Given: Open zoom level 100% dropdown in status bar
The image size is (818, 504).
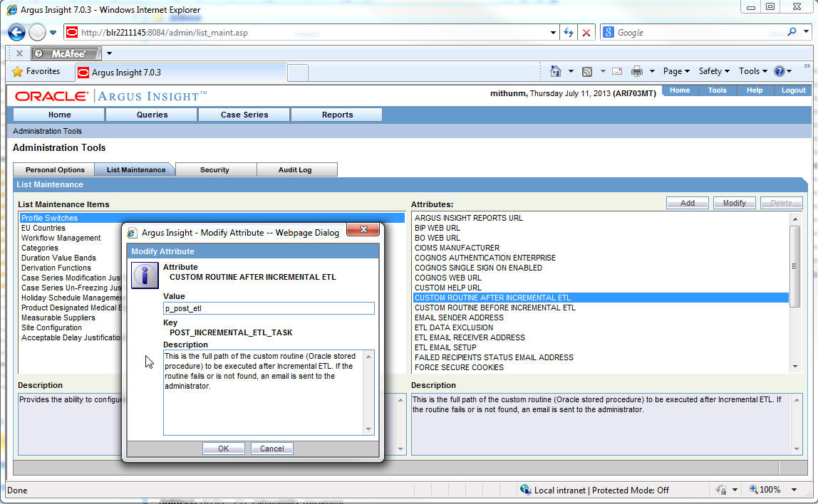Looking at the screenshot, I should [794, 489].
